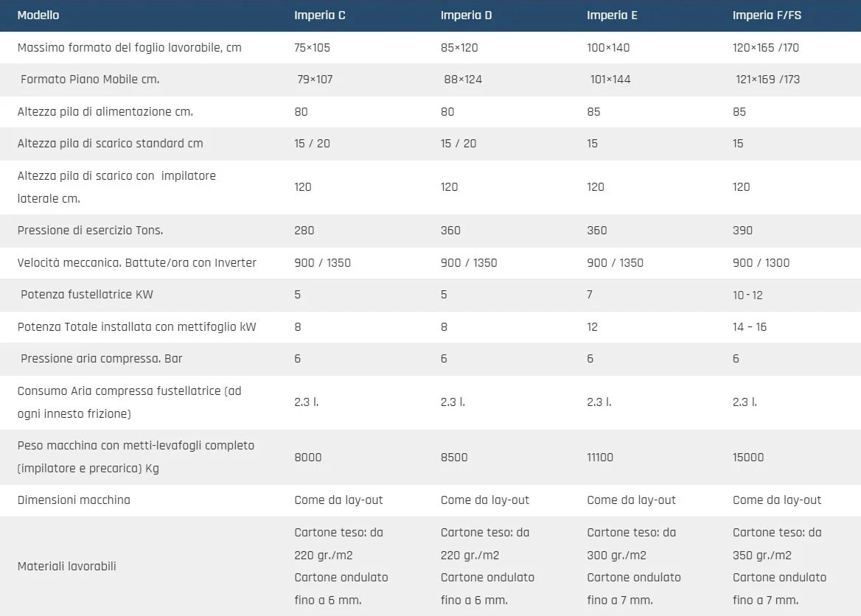Click the Imperia C column header
Image resolution: width=861 pixels, height=616 pixels.
(319, 15)
